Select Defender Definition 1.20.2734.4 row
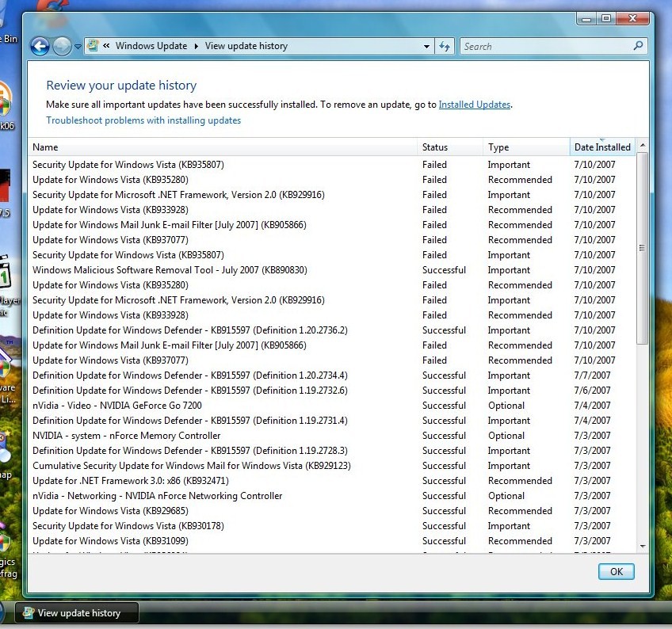The height and width of the screenshot is (629, 672). pos(331,375)
